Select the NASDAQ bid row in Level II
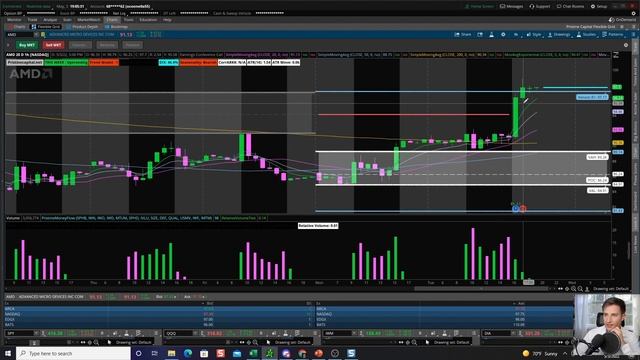The image size is (640, 360). (x=158, y=314)
